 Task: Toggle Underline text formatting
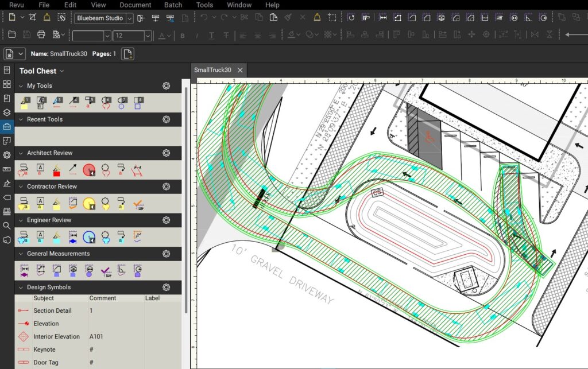[x=211, y=36]
